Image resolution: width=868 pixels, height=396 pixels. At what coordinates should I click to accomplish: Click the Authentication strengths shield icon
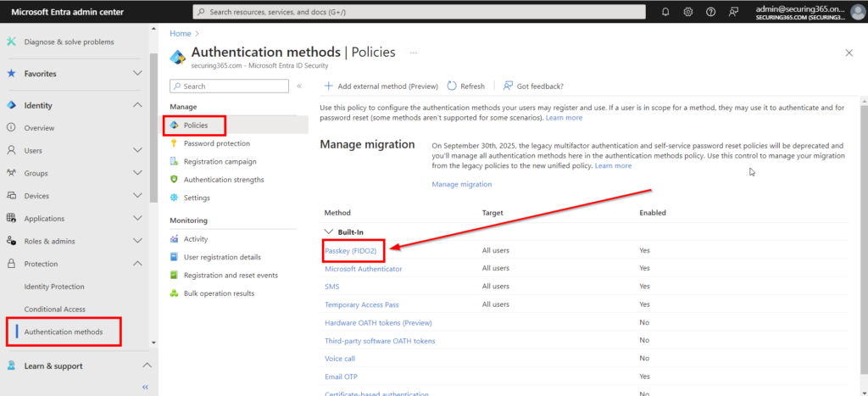(x=174, y=180)
